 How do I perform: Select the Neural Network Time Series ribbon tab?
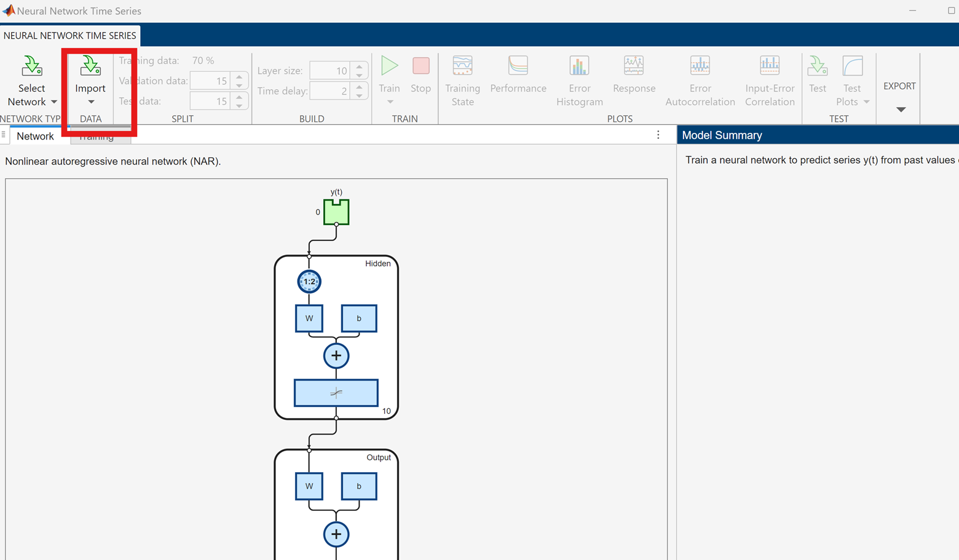69,36
